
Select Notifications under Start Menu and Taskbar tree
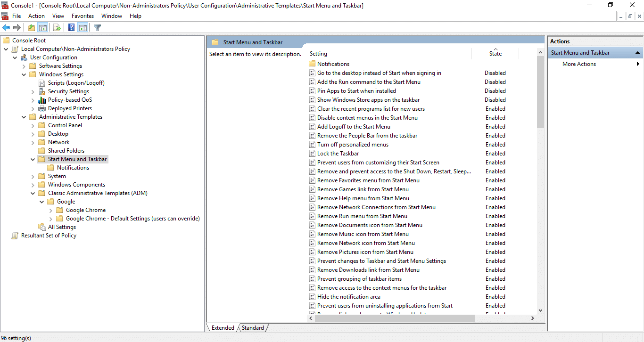(x=73, y=168)
